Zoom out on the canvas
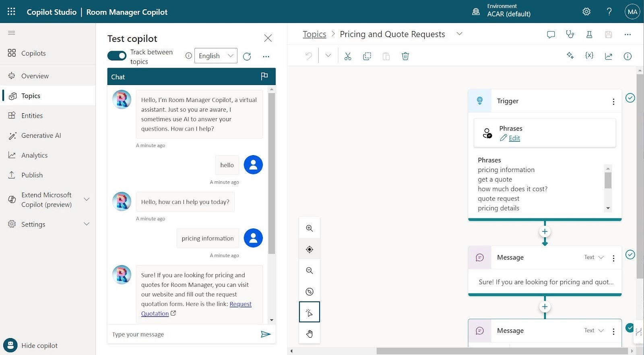Screen dimensions: 644x355 click(309, 270)
